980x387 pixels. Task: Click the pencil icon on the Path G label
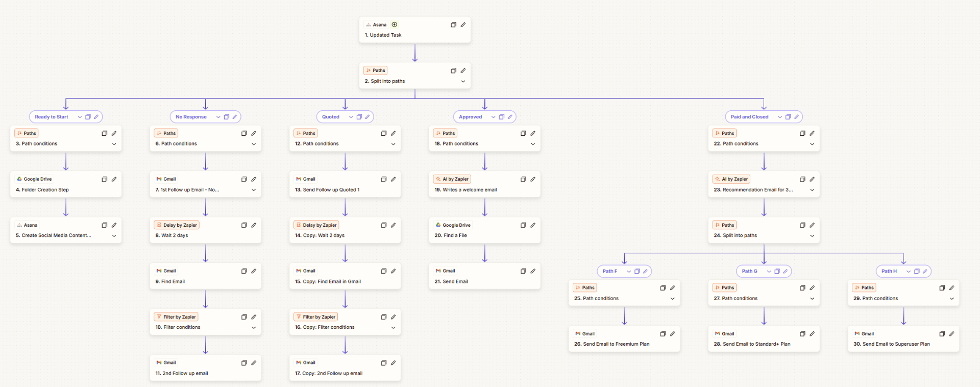point(785,271)
